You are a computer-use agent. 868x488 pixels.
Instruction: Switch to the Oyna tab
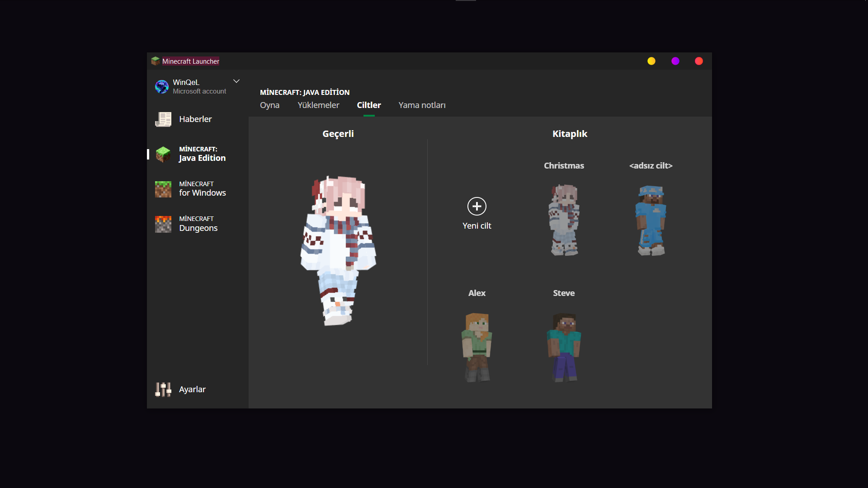tap(269, 105)
